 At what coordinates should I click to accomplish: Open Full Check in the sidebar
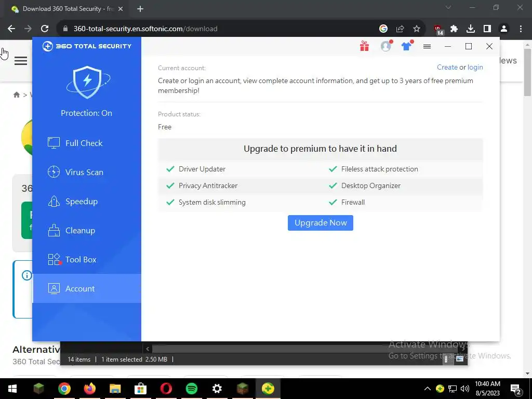point(87,143)
